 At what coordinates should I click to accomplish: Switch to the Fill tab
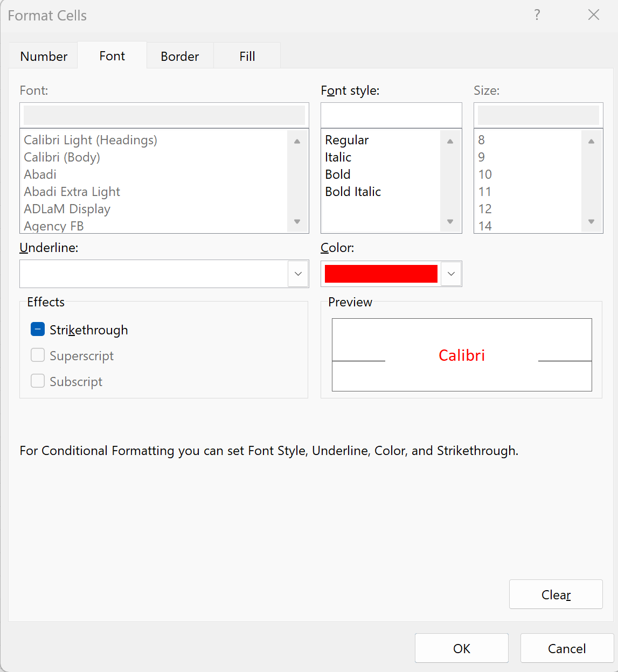pyautogui.click(x=247, y=56)
